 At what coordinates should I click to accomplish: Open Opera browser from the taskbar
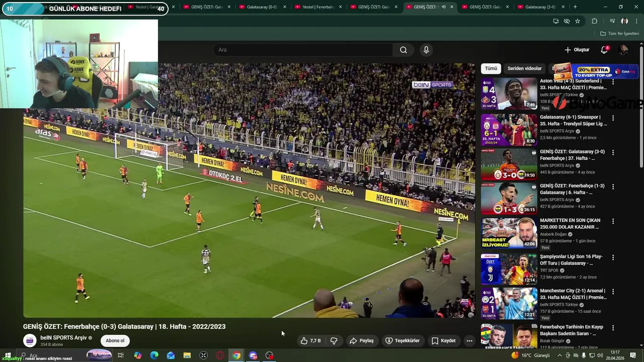(220, 355)
